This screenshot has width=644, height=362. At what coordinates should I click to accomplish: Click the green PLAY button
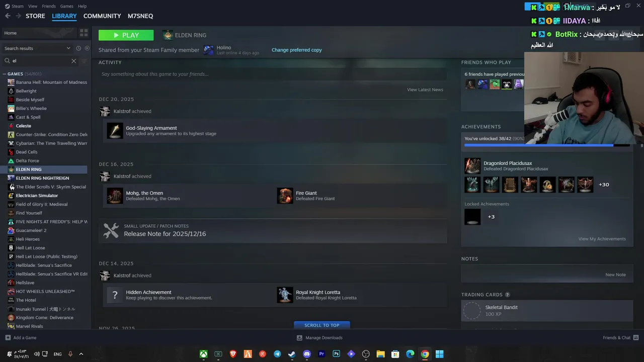[x=126, y=35]
